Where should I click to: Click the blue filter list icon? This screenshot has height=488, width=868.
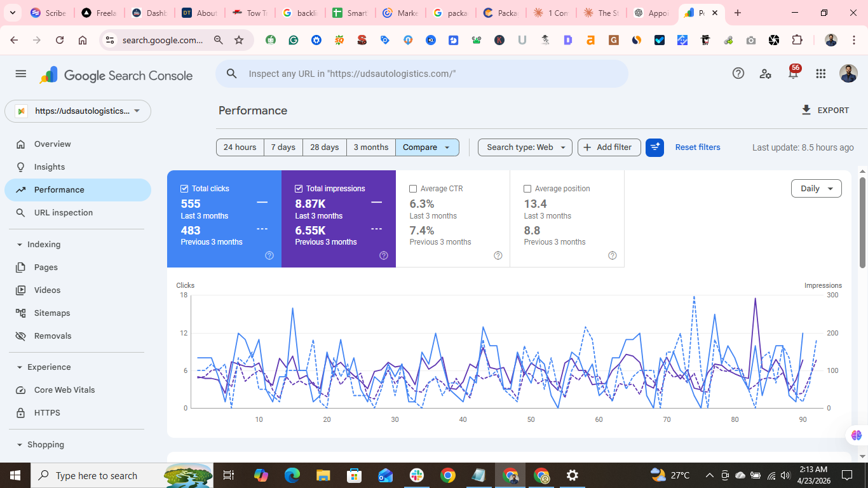pyautogui.click(x=654, y=147)
